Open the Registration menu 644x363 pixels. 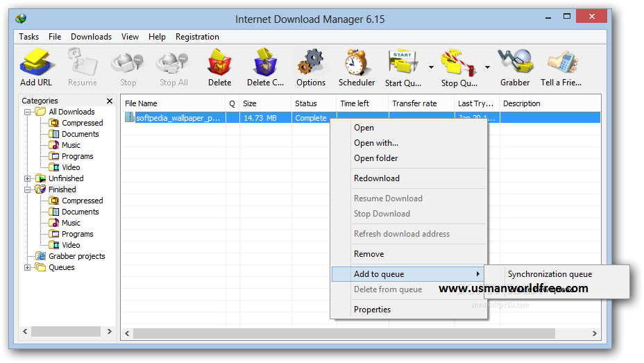(197, 37)
